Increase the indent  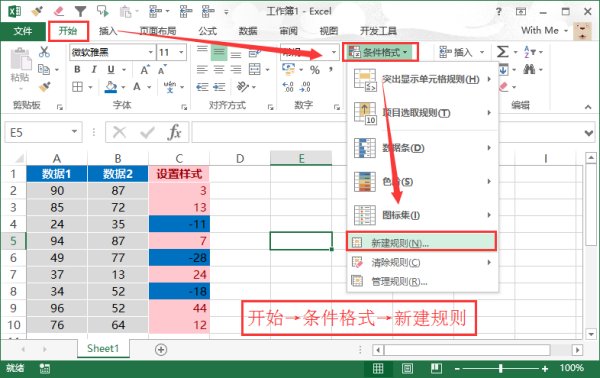pyautogui.click(x=219, y=87)
